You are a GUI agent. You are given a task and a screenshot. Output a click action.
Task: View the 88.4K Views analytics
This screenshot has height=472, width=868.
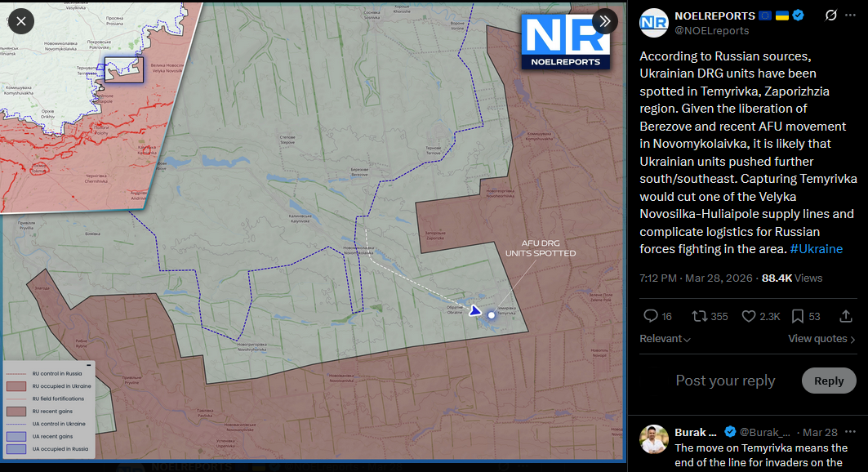pos(791,278)
